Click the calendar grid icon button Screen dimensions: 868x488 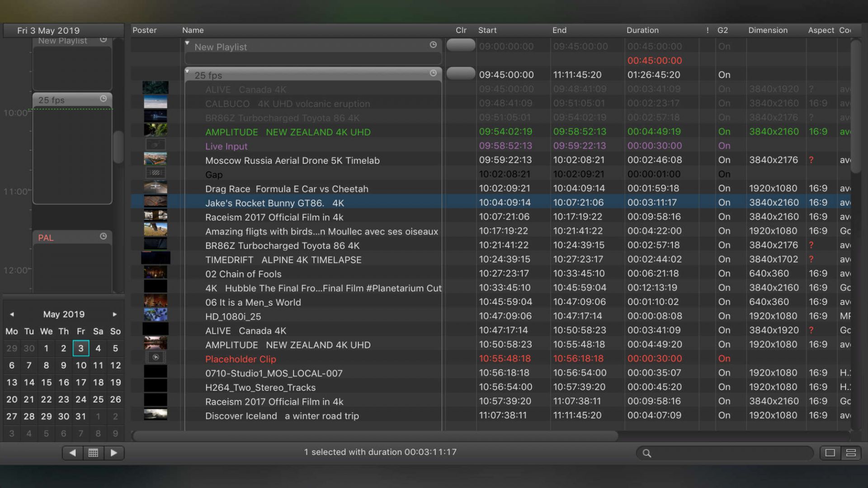coord(93,453)
